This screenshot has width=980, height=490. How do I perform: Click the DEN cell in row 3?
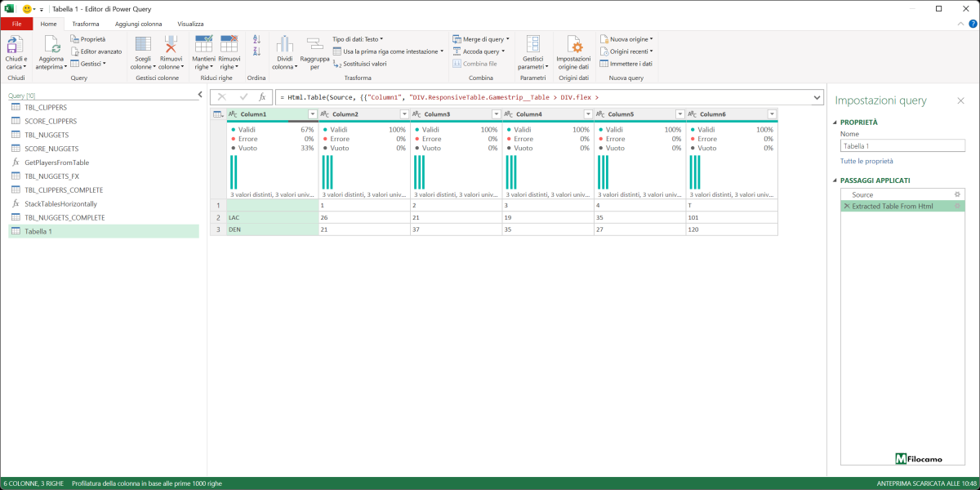[x=272, y=229]
